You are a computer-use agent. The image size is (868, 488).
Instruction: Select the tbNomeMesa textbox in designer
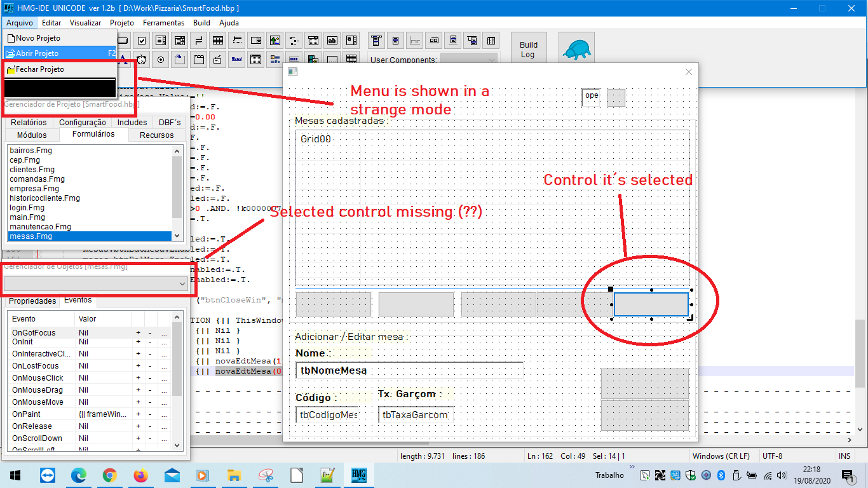click(410, 370)
